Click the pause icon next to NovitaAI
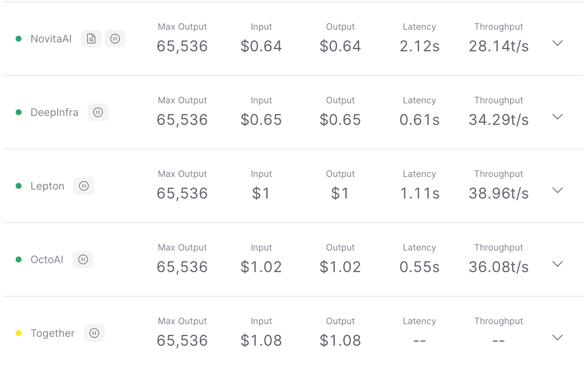588x368 pixels. click(x=115, y=39)
